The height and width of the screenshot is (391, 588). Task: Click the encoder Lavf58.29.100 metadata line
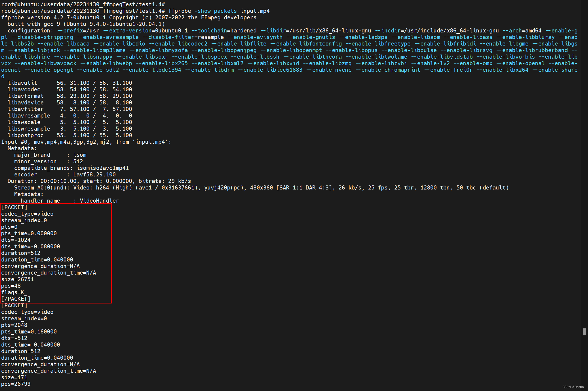pyautogui.click(x=65, y=175)
